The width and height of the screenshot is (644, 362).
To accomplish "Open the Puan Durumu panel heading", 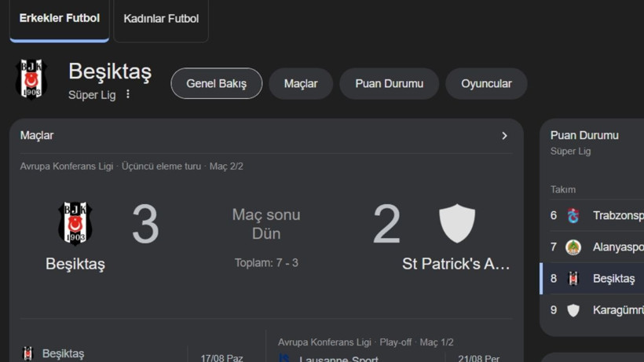I will (x=584, y=135).
